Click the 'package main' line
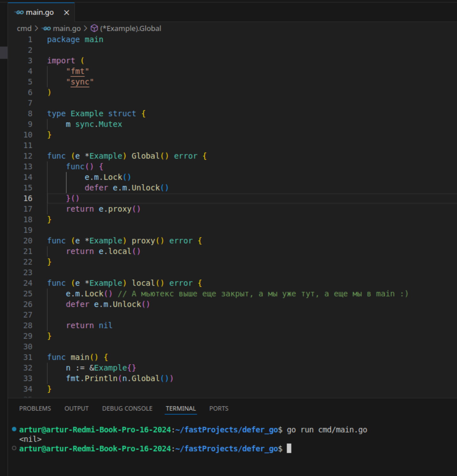457x476 pixels. point(75,39)
